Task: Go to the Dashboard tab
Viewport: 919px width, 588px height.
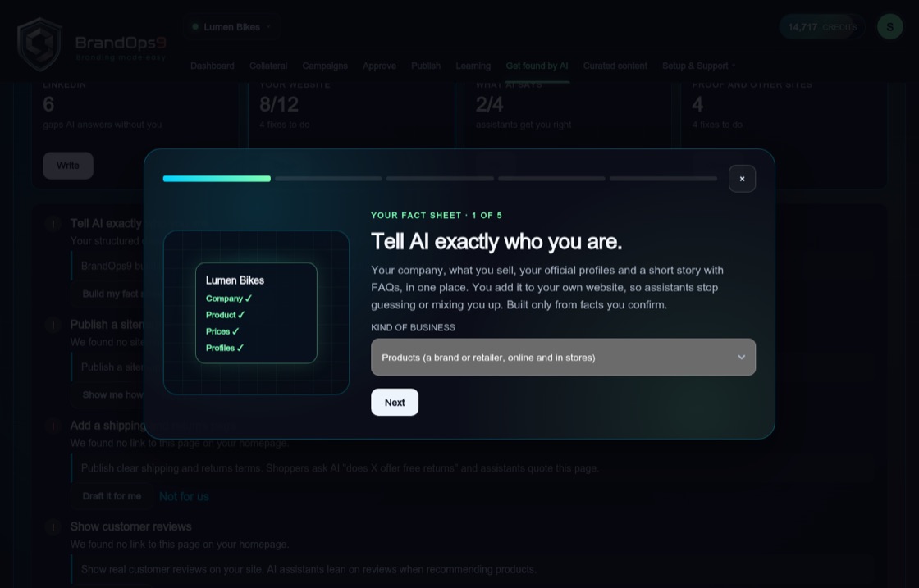Action: coord(213,66)
